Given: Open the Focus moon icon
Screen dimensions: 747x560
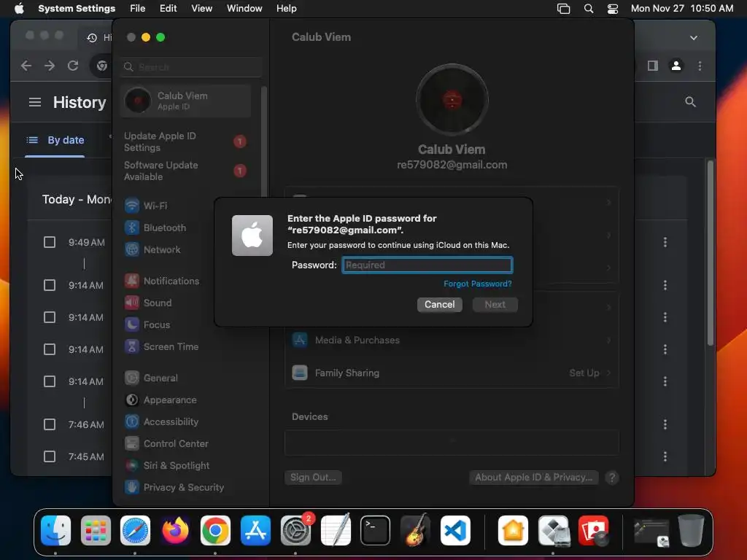Looking at the screenshot, I should click(x=132, y=324).
